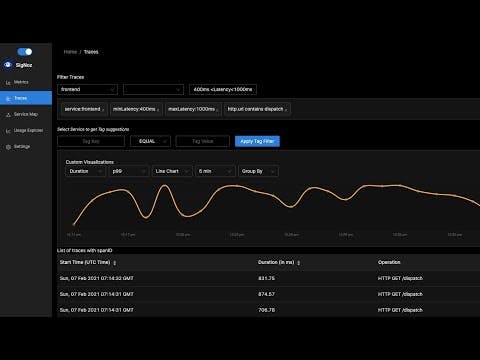Open the EQUAL operator dropdown
Image resolution: width=480 pixels, height=360 pixels.
pos(150,141)
